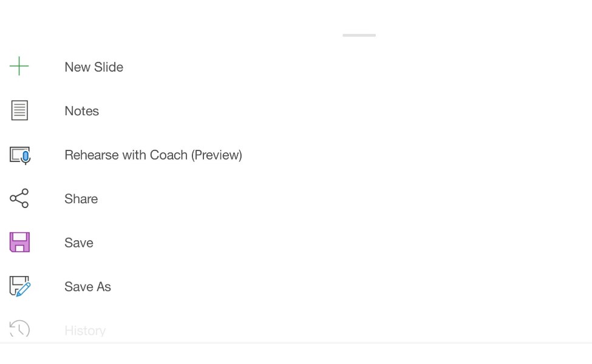Click the greyed-out History clock icon
Screen dimensions: 592x364
tap(19, 329)
